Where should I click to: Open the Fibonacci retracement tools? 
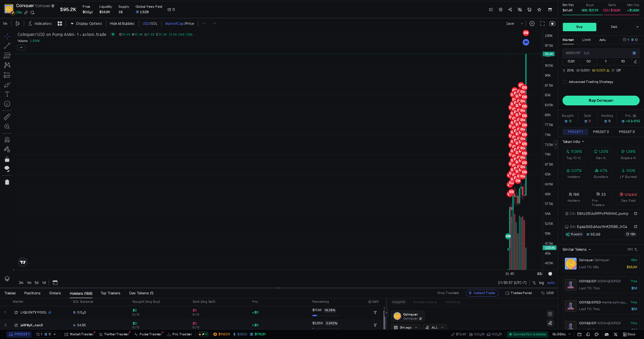7,55
